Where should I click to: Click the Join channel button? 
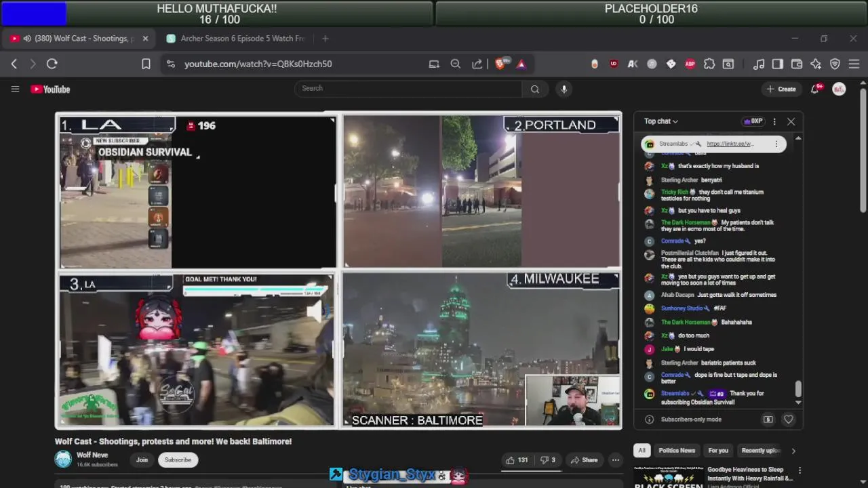(x=142, y=460)
